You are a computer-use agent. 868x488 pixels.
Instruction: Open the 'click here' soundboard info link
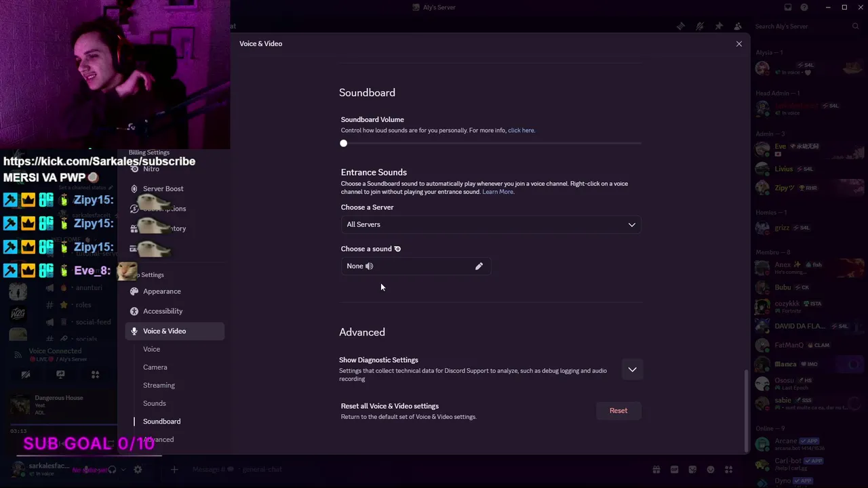[521, 130]
